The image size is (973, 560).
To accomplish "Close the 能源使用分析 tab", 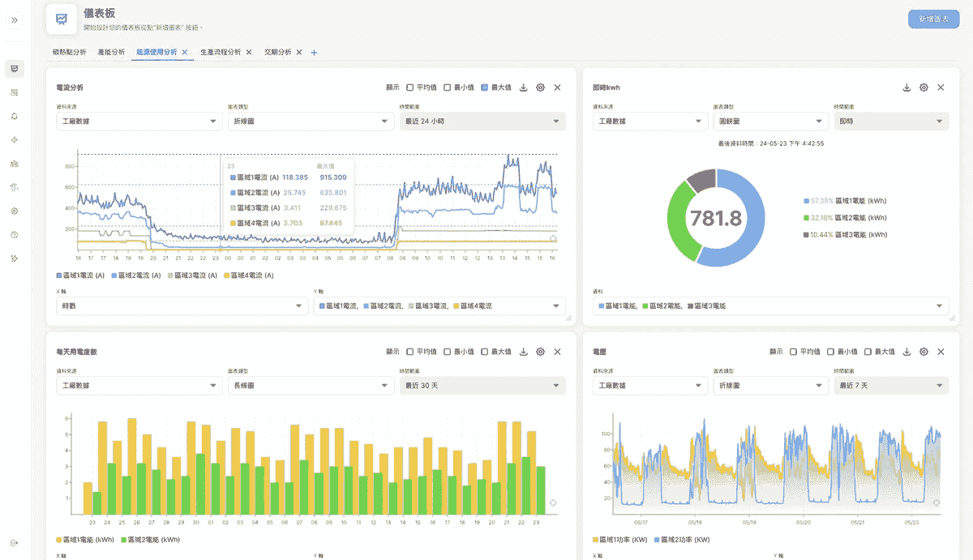I will (185, 52).
